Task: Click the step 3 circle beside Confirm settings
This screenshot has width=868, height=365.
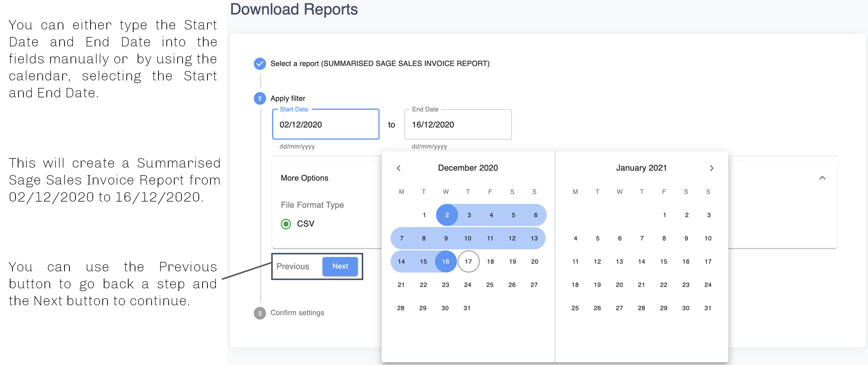Action: [260, 313]
